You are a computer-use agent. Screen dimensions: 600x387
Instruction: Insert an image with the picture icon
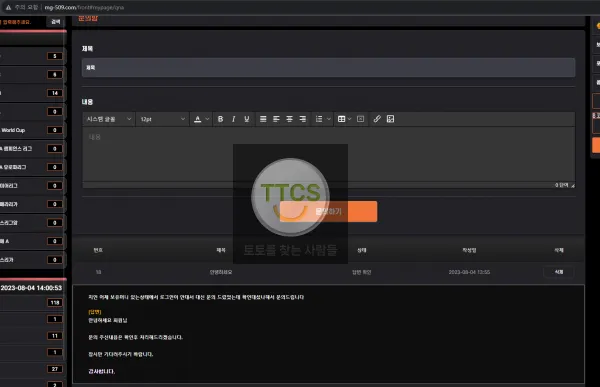[x=390, y=119]
